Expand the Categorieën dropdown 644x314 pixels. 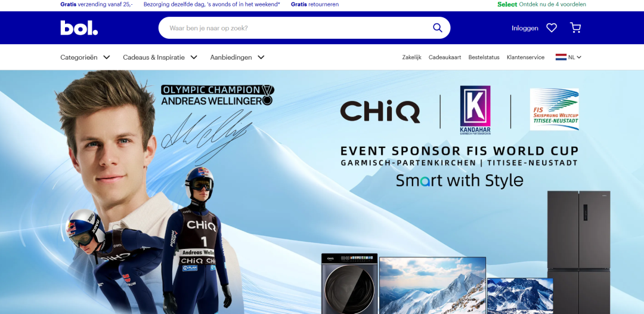coord(85,57)
